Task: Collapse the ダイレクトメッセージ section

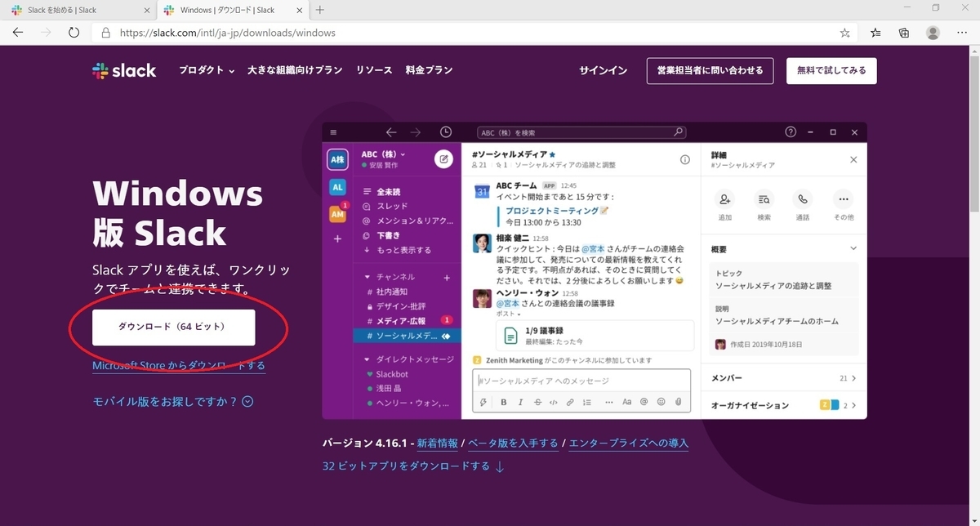Action: click(367, 359)
